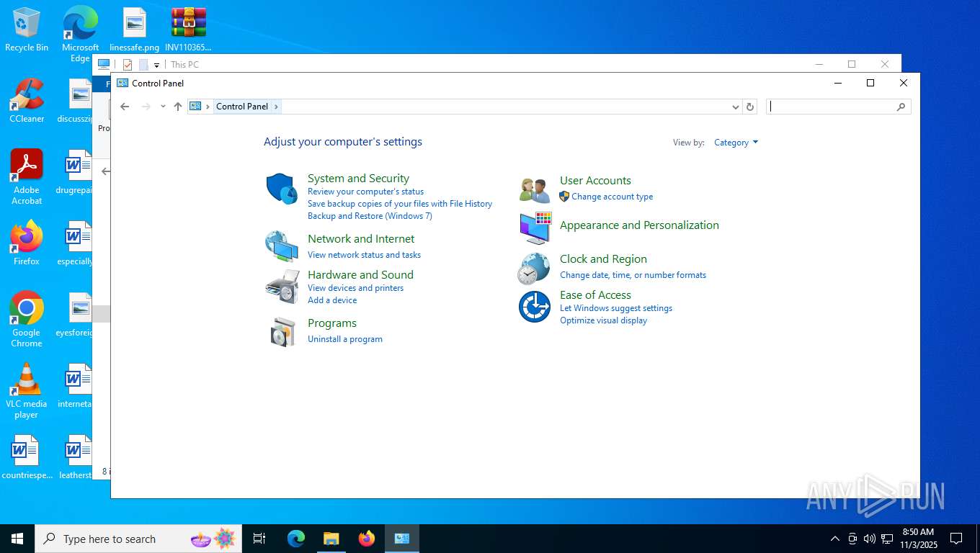
Task: Expand the chevron before Control Panel breadcrumb
Action: coord(208,107)
